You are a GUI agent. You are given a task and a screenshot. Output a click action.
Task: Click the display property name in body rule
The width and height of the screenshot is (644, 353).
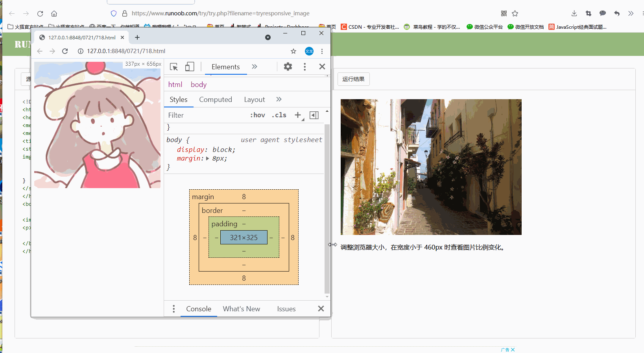(190, 150)
